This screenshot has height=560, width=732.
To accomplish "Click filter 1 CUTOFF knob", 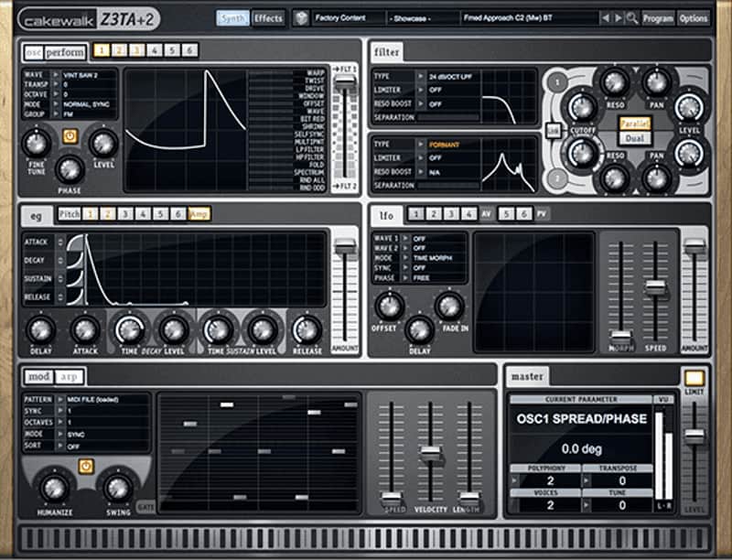I will (582, 107).
